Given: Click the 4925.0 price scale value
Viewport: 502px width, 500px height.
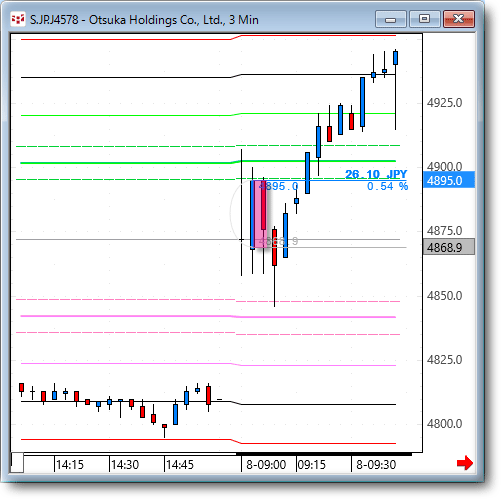Looking at the screenshot, I should pos(445,103).
